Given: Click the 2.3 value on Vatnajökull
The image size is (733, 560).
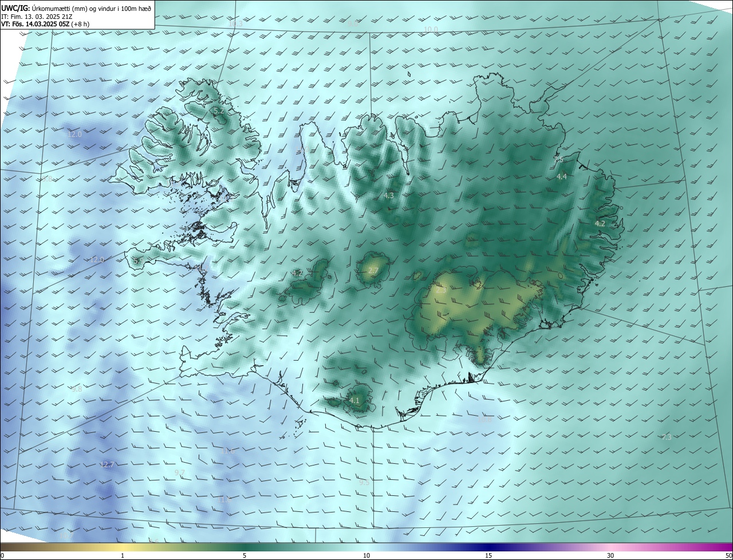Looking at the screenshot, I should point(441,290).
